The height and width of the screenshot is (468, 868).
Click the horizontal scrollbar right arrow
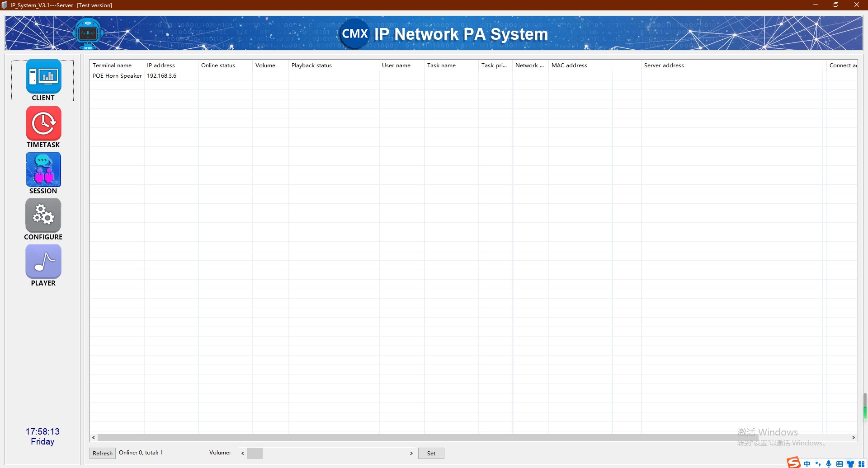pyautogui.click(x=854, y=437)
